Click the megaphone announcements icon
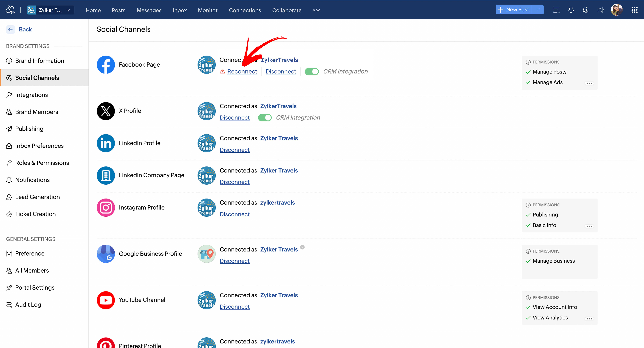Image resolution: width=644 pixels, height=348 pixels. (600, 10)
